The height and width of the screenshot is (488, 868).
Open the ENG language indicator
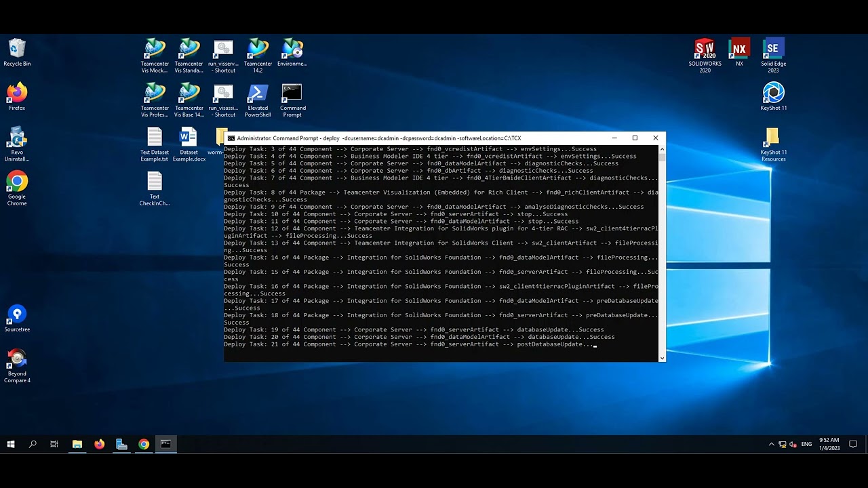806,445
